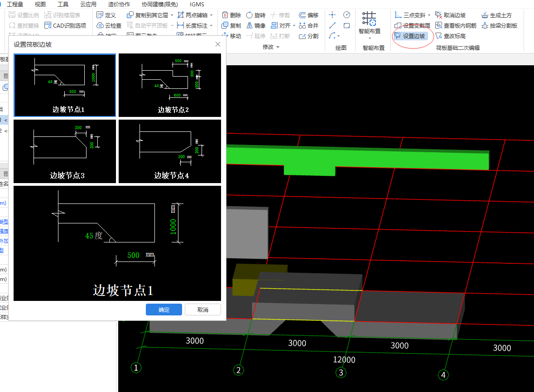
Task: Select the 移动 tool
Action: tap(231, 36)
